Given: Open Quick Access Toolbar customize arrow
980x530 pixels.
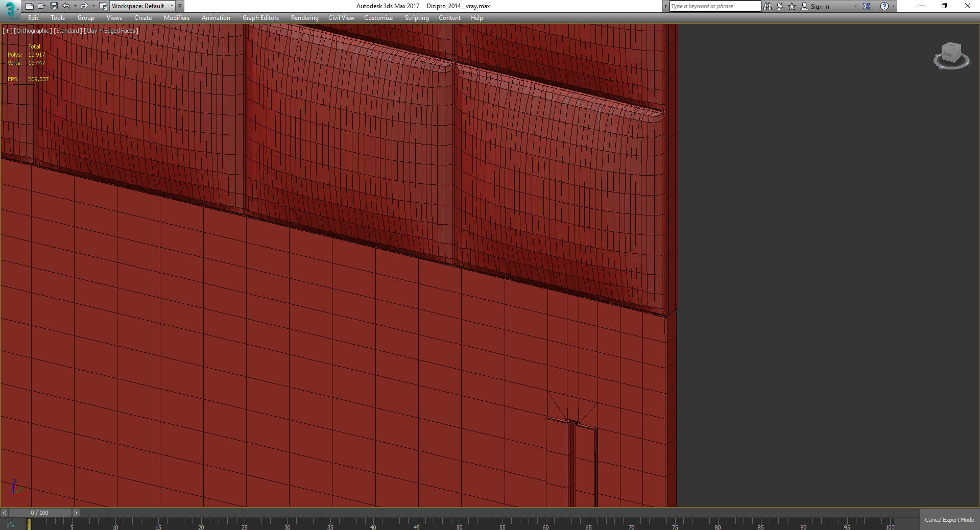Looking at the screenshot, I should [x=180, y=6].
